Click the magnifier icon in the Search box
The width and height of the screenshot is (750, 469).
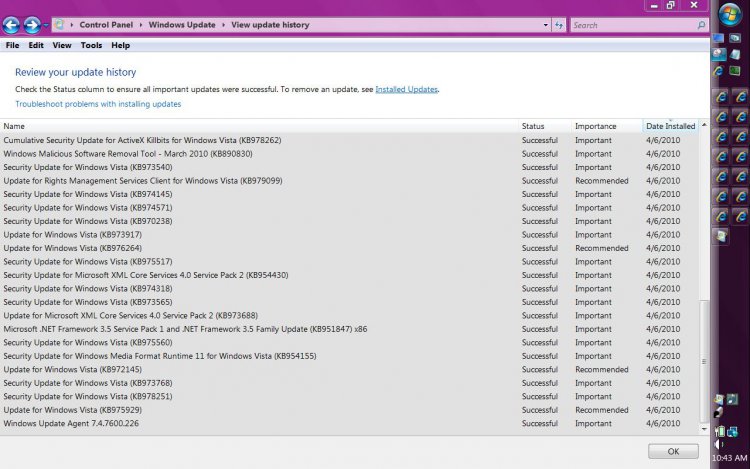(x=701, y=25)
